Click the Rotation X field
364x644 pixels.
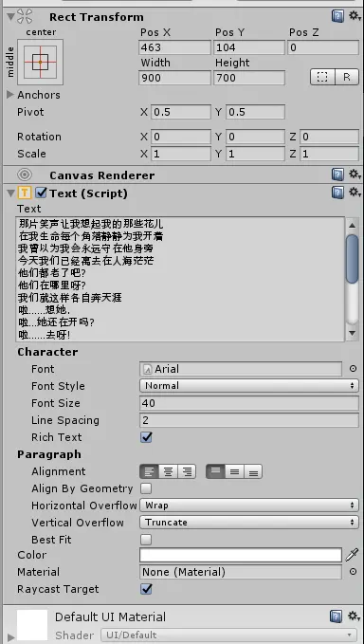181,137
